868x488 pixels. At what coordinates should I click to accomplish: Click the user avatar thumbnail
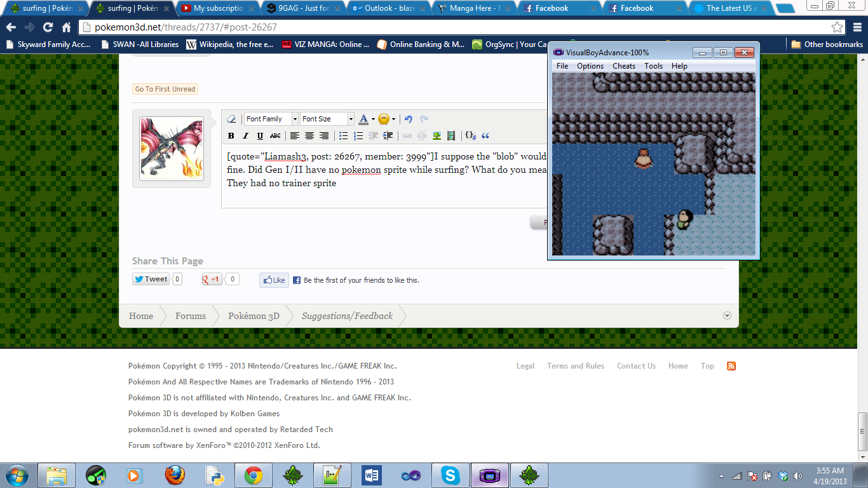point(172,149)
